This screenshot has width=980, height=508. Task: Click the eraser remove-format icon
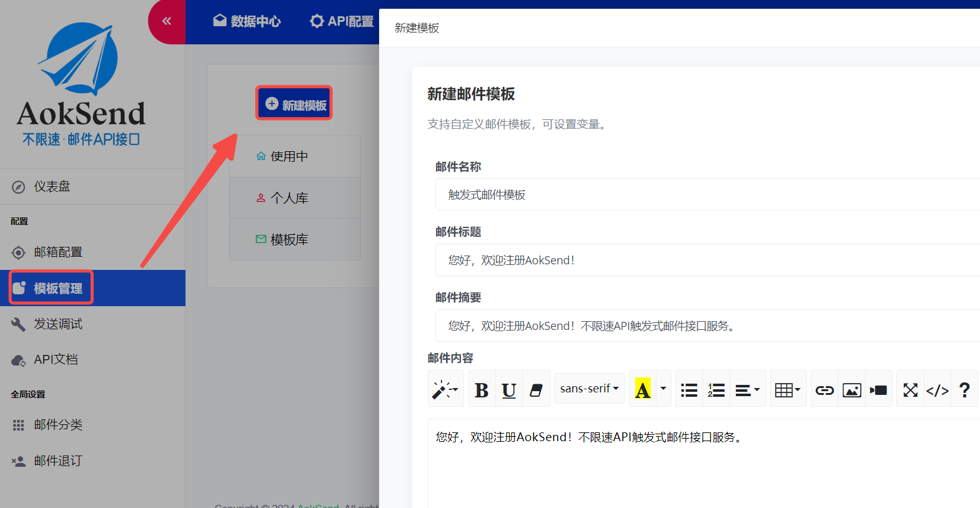pyautogui.click(x=536, y=389)
